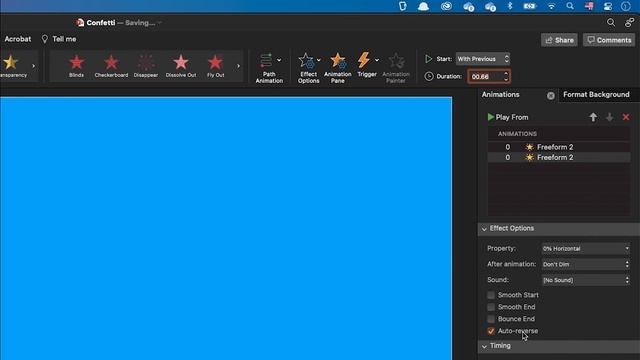Click the battery status icon
The width and height of the screenshot is (640, 360).
click(x=530, y=6)
